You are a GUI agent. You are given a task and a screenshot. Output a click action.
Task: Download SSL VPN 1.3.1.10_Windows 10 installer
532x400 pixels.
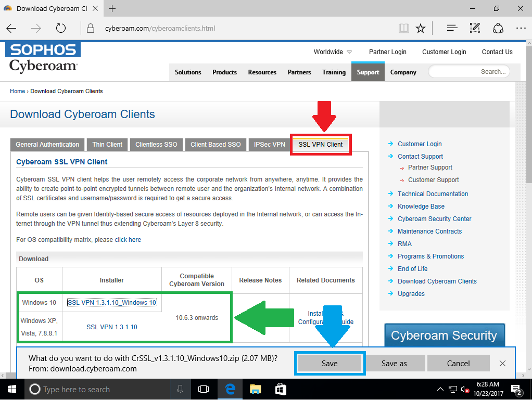pos(112,303)
